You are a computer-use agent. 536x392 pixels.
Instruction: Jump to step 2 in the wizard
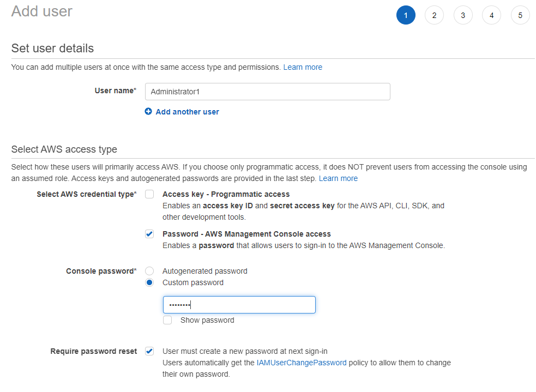pyautogui.click(x=434, y=15)
